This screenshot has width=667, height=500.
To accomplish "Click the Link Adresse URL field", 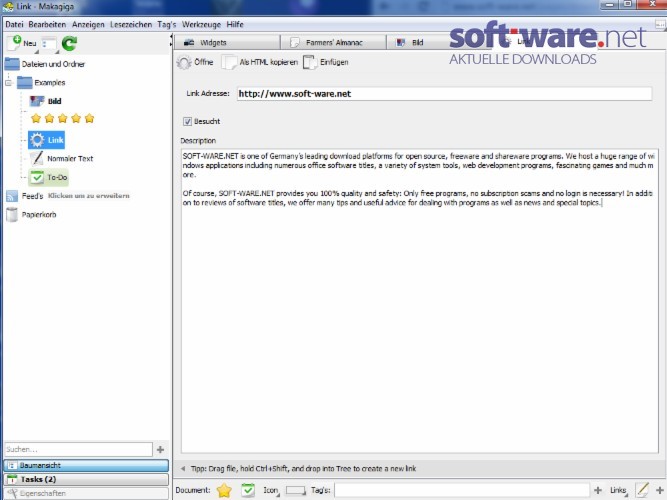I will click(x=444, y=94).
